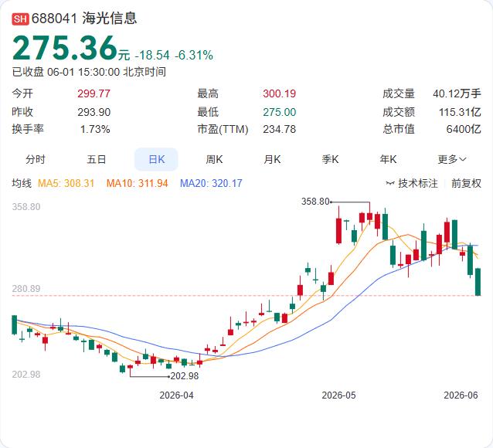Screen dimensions: 493x448
Task: Switch to the 五日 five-day tab
Action: [97, 159]
